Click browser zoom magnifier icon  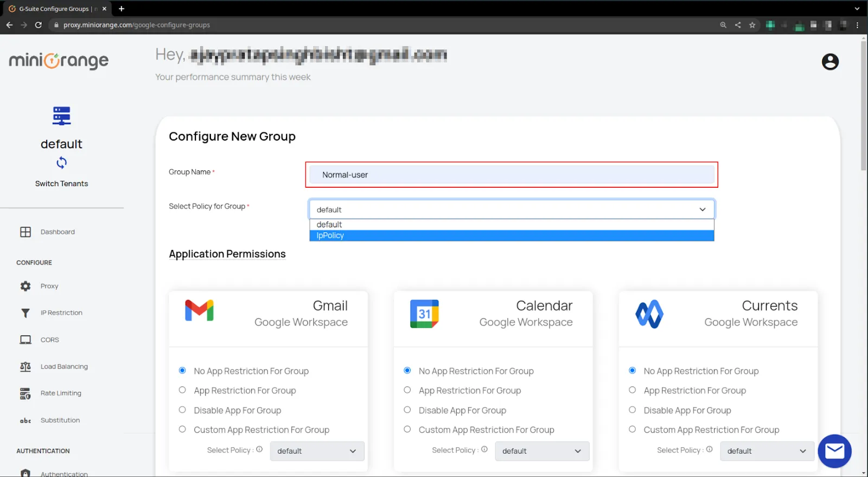[723, 25]
